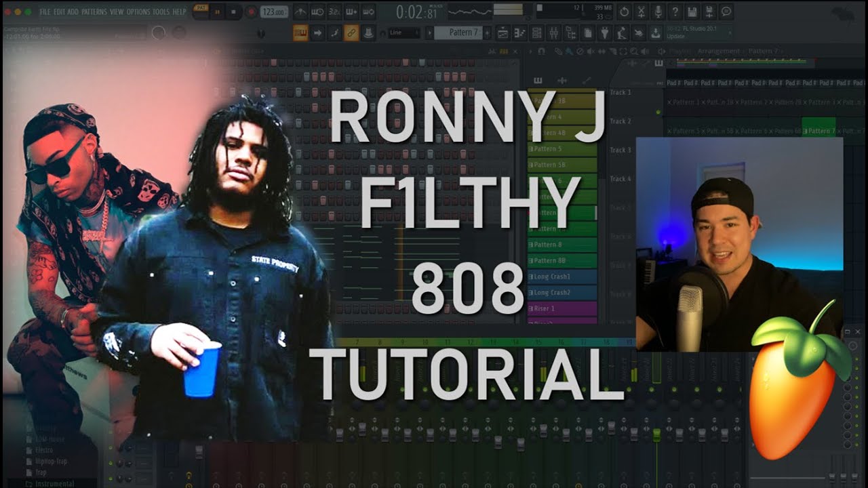Open the Line snap dropdown
Viewport: 868px width, 488px height.
click(x=404, y=33)
